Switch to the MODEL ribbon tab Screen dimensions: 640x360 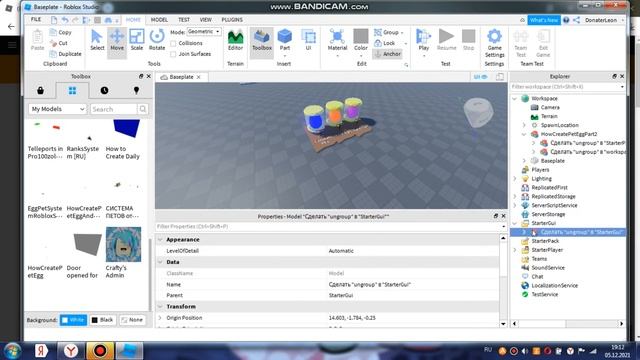159,20
